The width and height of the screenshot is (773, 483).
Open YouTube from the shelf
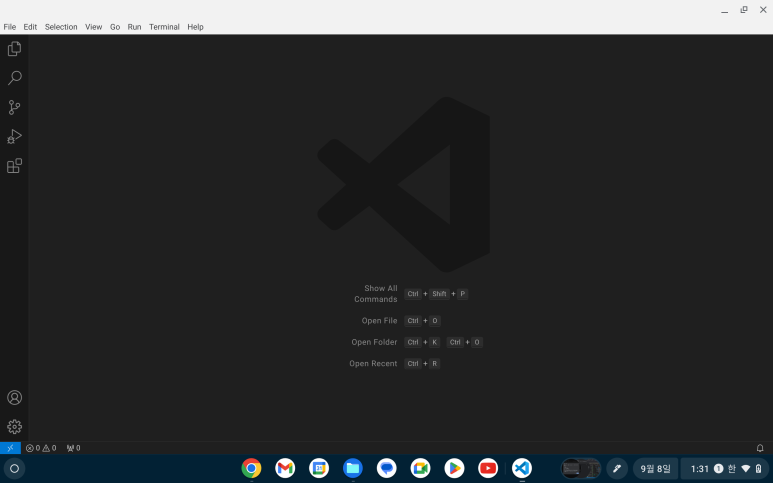point(488,468)
